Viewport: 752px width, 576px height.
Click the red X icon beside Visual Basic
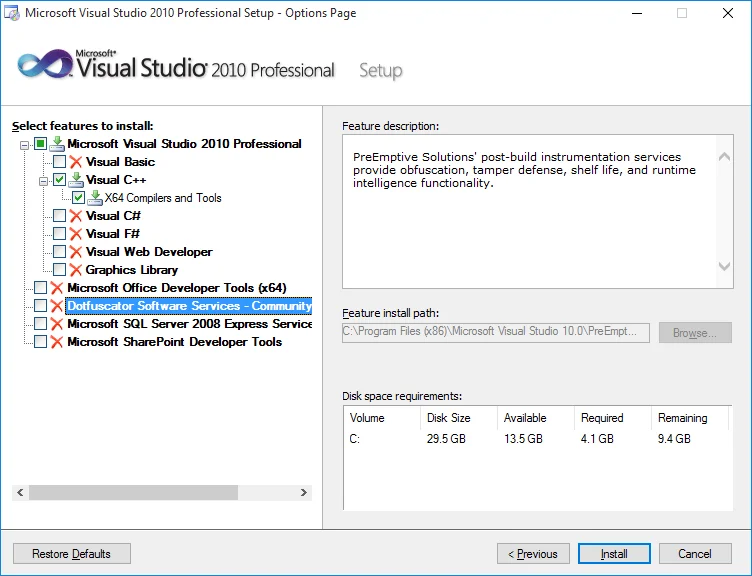(76, 162)
